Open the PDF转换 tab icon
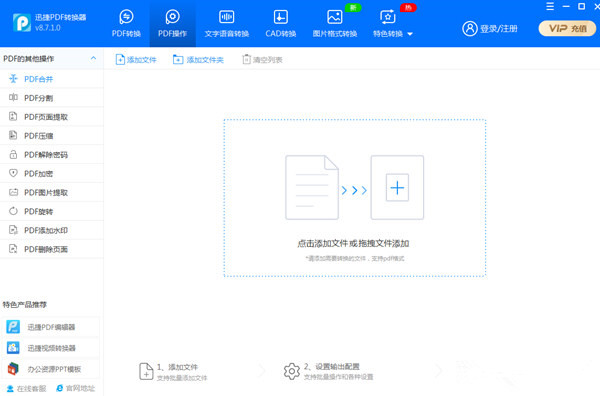Image resolution: width=600 pixels, height=396 pixels. [x=126, y=17]
